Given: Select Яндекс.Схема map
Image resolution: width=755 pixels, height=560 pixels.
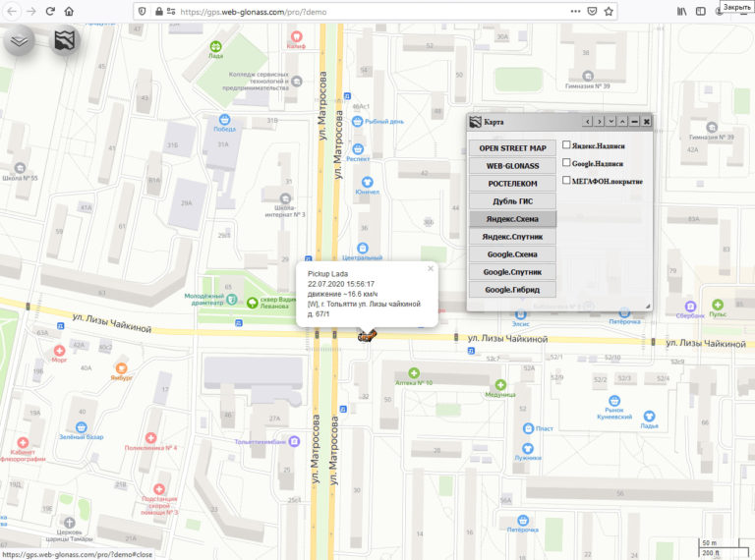Looking at the screenshot, I should tap(512, 219).
